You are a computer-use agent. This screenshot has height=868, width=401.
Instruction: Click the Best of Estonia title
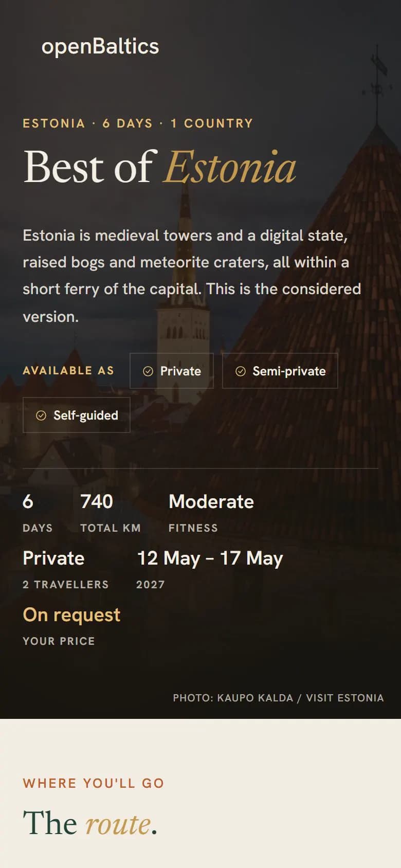(x=160, y=167)
